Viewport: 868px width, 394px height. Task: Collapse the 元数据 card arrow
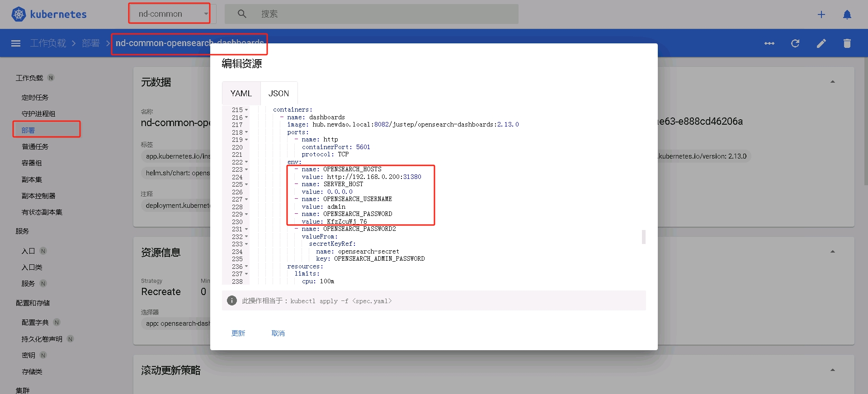click(832, 82)
